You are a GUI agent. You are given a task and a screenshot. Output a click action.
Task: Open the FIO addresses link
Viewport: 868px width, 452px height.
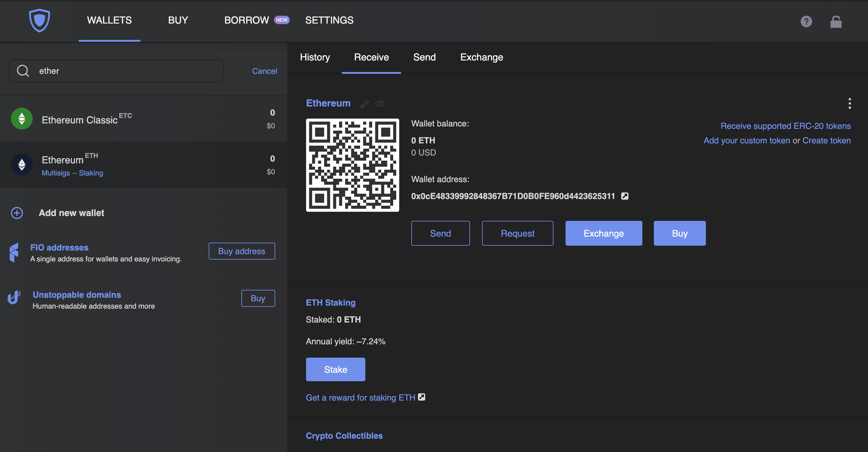59,247
